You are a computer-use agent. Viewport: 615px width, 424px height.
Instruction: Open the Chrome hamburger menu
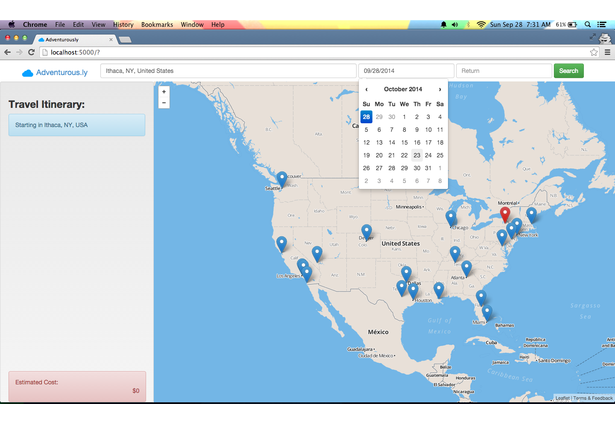point(607,52)
